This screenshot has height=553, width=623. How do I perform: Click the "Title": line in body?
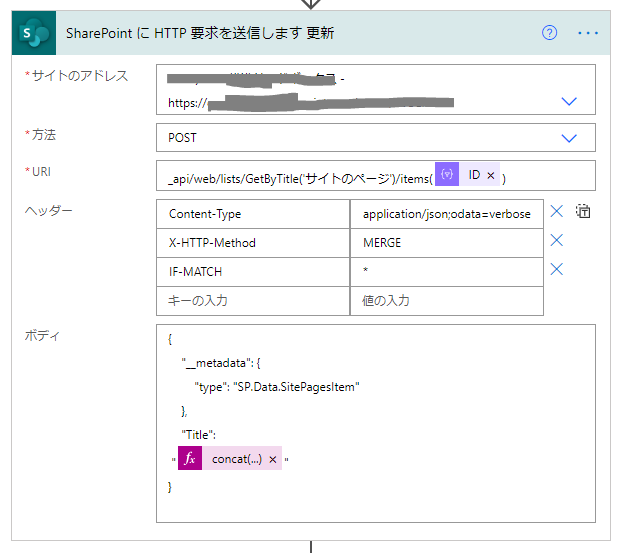(x=199, y=435)
